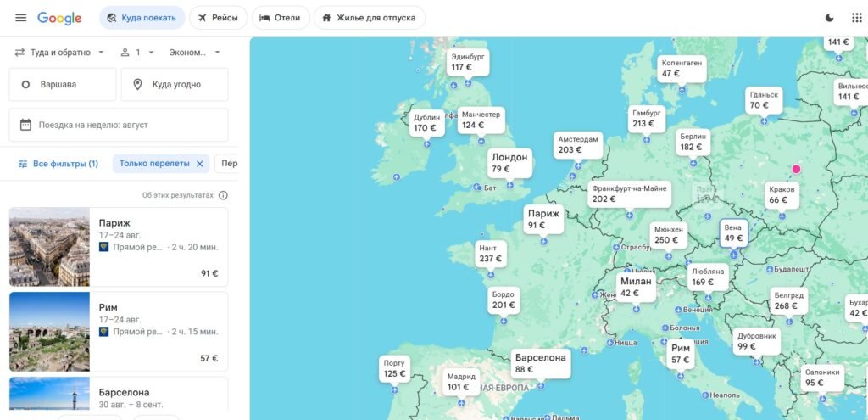Image resolution: width=868 pixels, height=420 pixels.
Task: Open the Google apps grid
Action: [856, 18]
